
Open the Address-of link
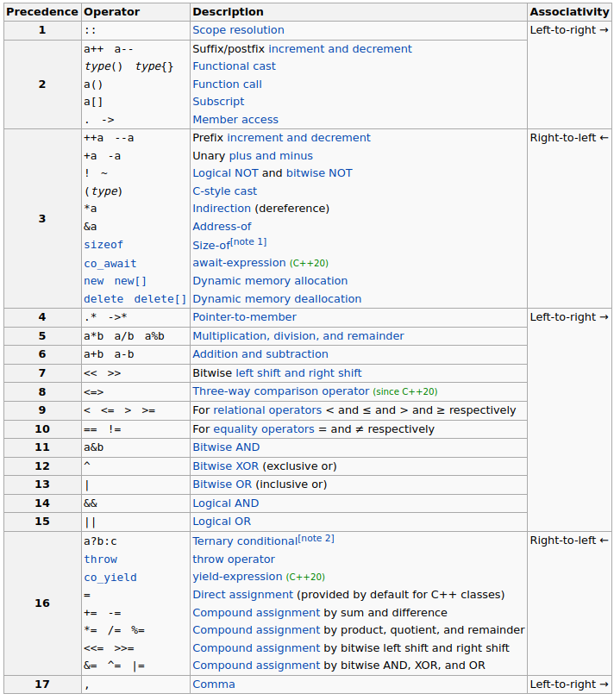pyautogui.click(x=222, y=227)
